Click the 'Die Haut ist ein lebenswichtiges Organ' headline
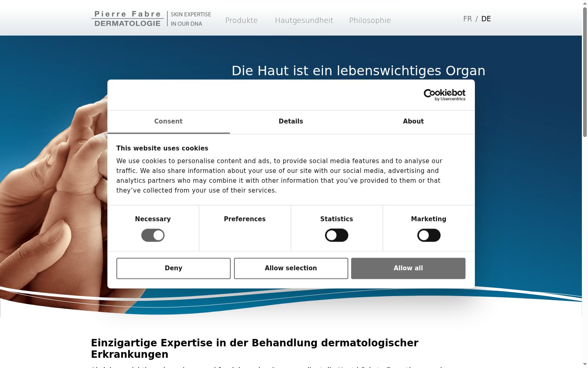Image resolution: width=588 pixels, height=368 pixels. tap(358, 71)
